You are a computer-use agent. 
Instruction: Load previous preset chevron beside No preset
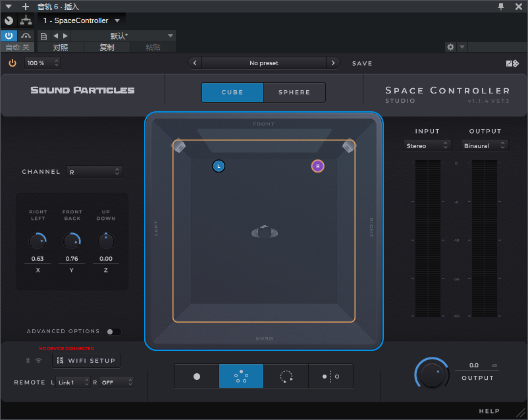click(x=195, y=63)
